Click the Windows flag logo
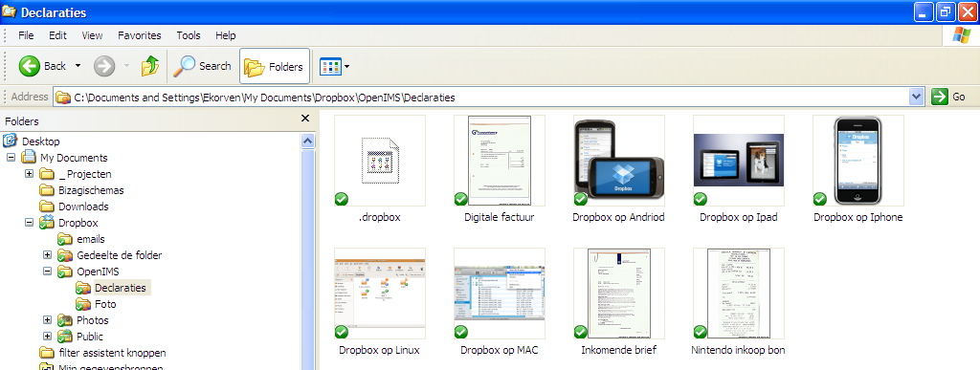Image resolution: width=980 pixels, height=370 pixels. 961,35
